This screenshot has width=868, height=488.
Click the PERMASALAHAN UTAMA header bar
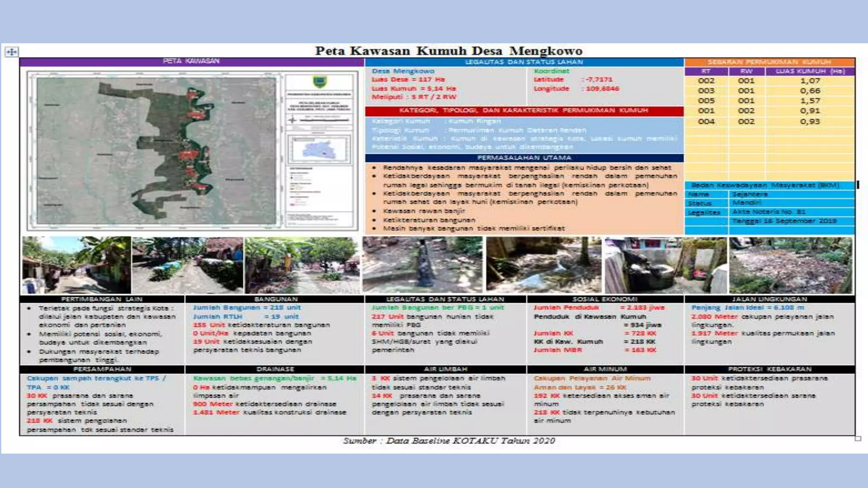coord(524,158)
